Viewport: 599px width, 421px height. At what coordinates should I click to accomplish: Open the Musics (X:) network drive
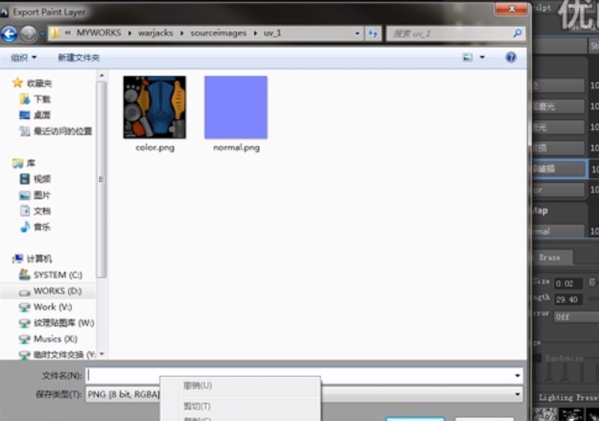[48, 339]
